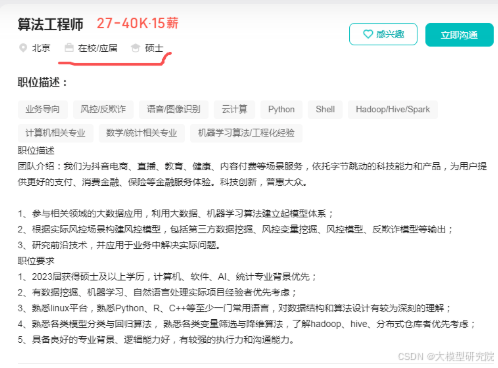Select the 语音/图像识别 tag
Screen dimensions: 498x368
174,109
